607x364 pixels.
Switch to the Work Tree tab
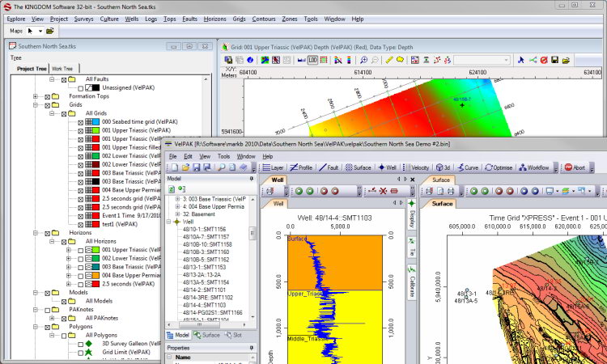[62, 69]
